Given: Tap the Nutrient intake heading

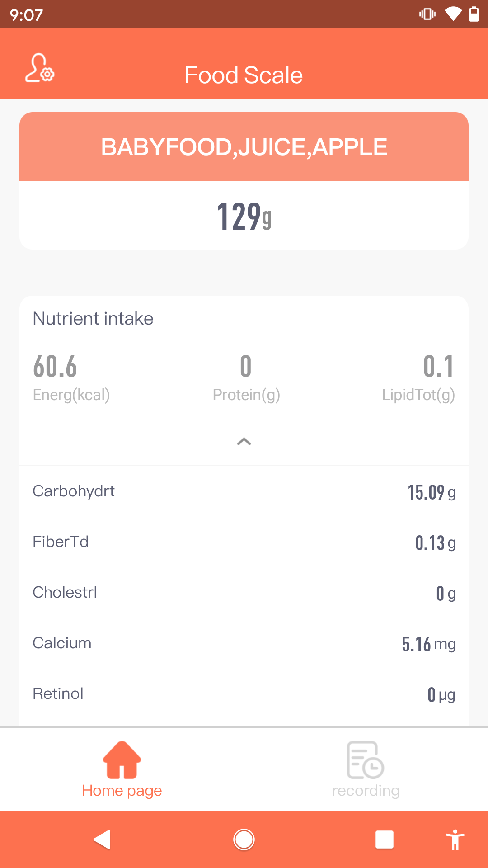Looking at the screenshot, I should click(x=93, y=319).
